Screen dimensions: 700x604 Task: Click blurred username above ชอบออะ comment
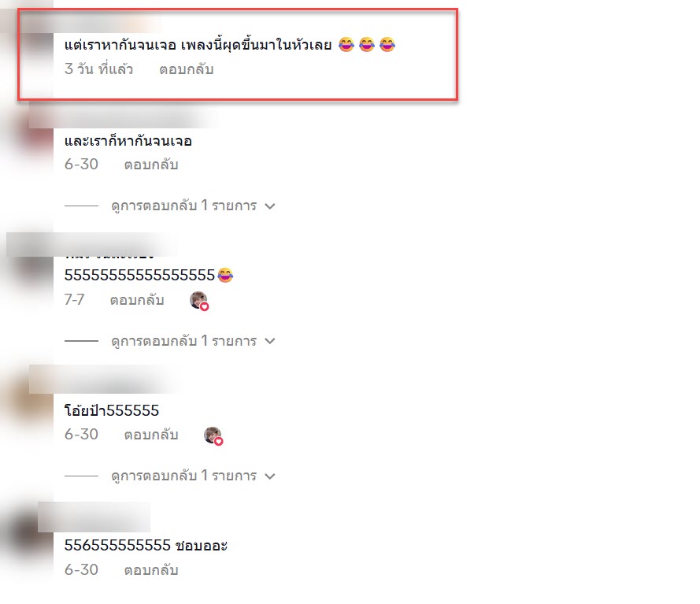click(94, 517)
